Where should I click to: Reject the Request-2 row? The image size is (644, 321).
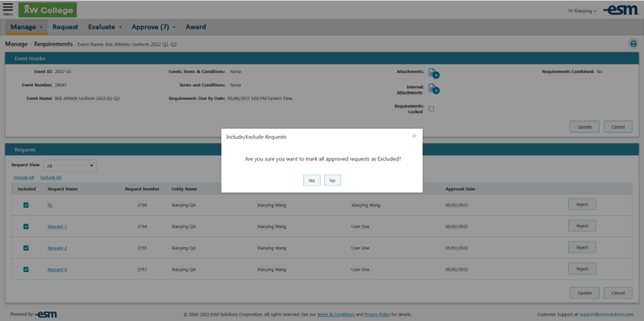[x=582, y=247]
